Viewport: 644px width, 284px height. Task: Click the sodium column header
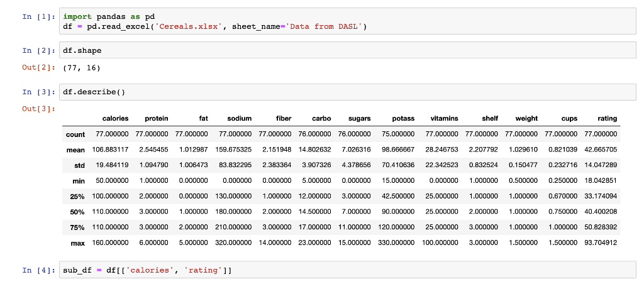(240, 118)
